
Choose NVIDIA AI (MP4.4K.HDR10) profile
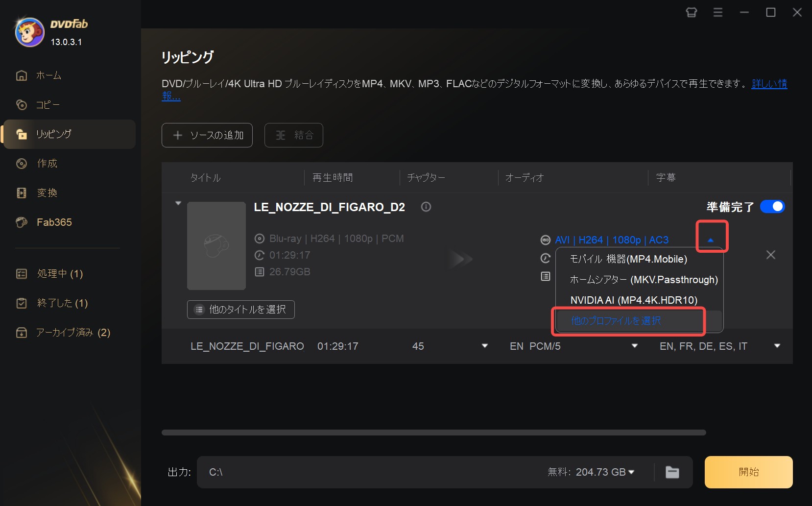click(634, 300)
